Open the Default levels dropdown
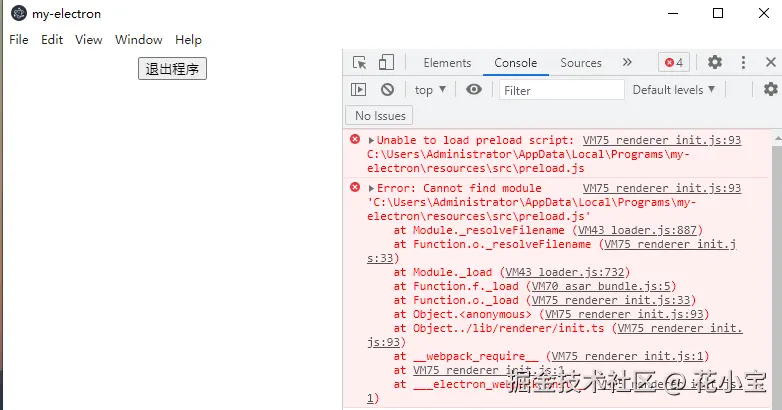 tap(674, 90)
